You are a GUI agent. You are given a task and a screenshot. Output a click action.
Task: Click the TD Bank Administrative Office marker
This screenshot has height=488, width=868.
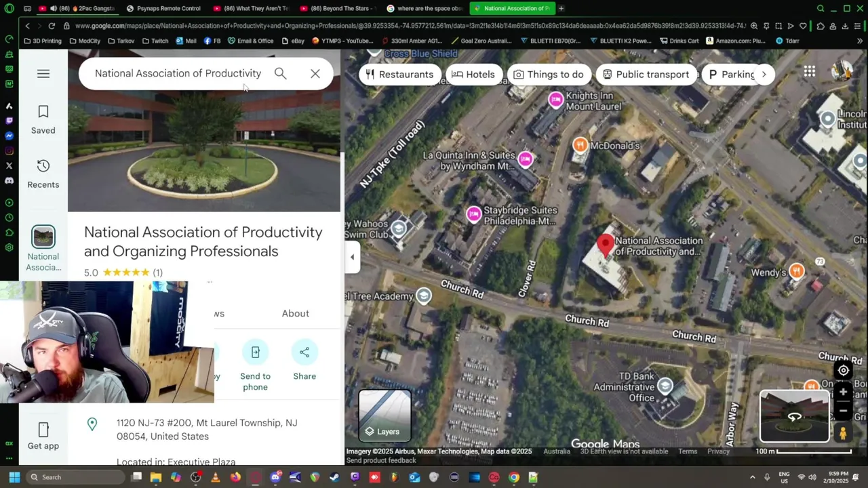pyautogui.click(x=665, y=386)
